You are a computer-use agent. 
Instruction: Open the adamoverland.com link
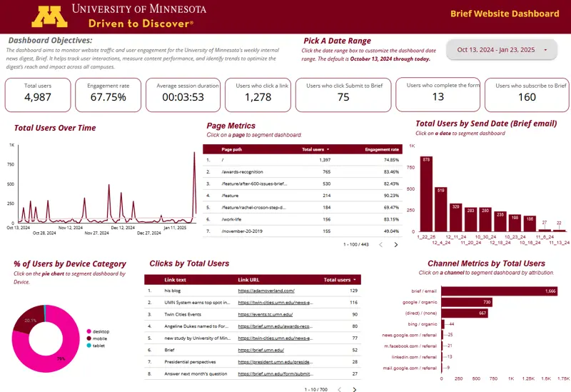(x=268, y=291)
